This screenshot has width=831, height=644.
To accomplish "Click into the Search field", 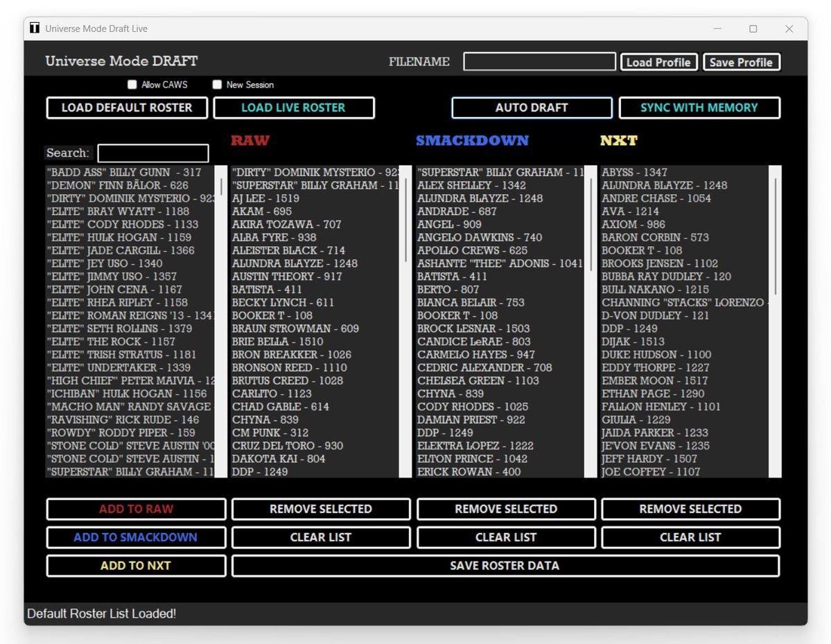I will [x=152, y=153].
